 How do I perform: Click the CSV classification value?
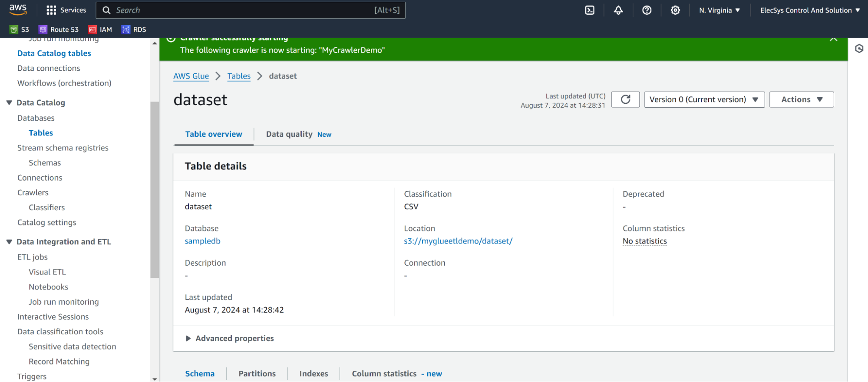point(411,207)
